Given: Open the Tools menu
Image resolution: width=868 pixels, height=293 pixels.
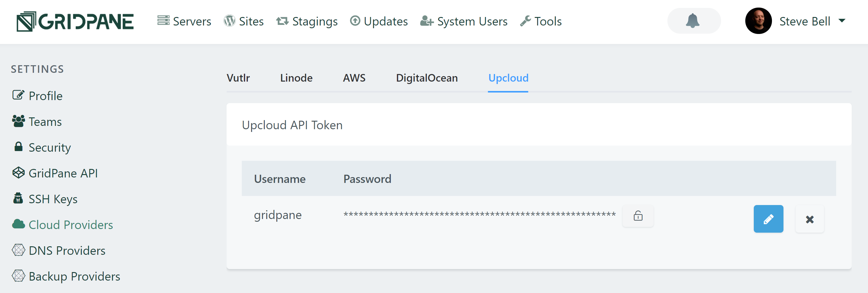Looking at the screenshot, I should [541, 21].
